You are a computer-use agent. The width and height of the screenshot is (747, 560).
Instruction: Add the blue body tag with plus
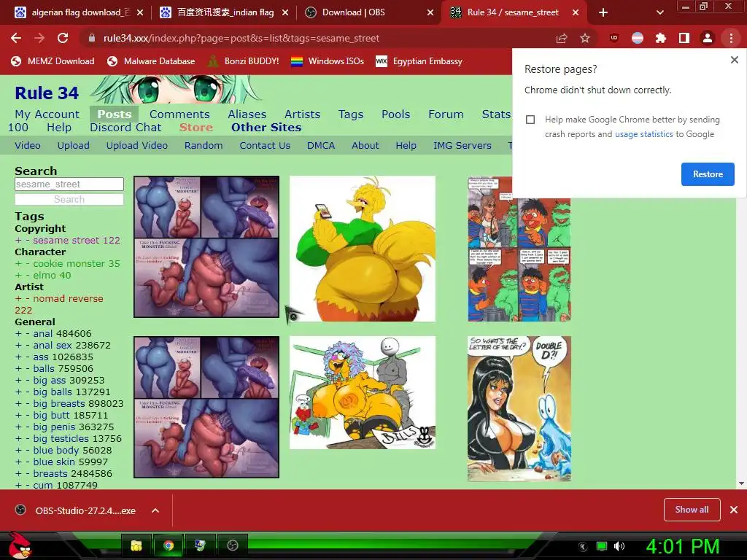18,451
